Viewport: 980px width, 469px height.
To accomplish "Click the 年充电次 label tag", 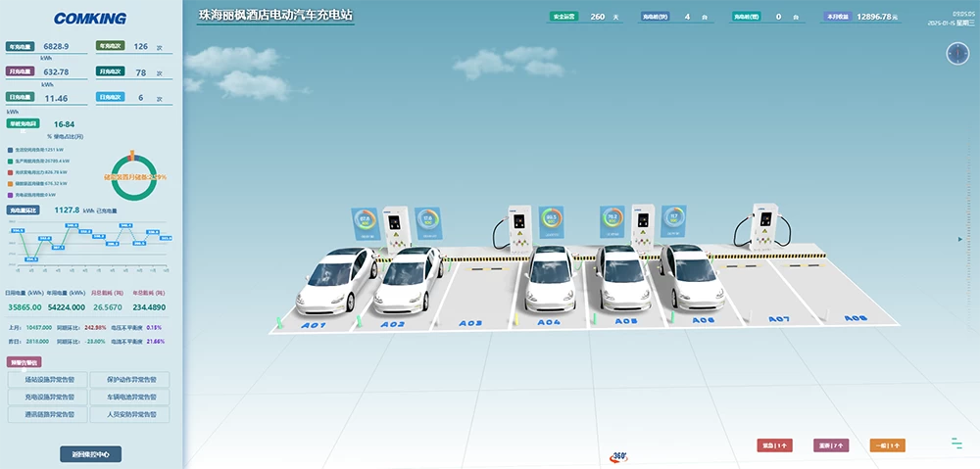I will pos(110,46).
